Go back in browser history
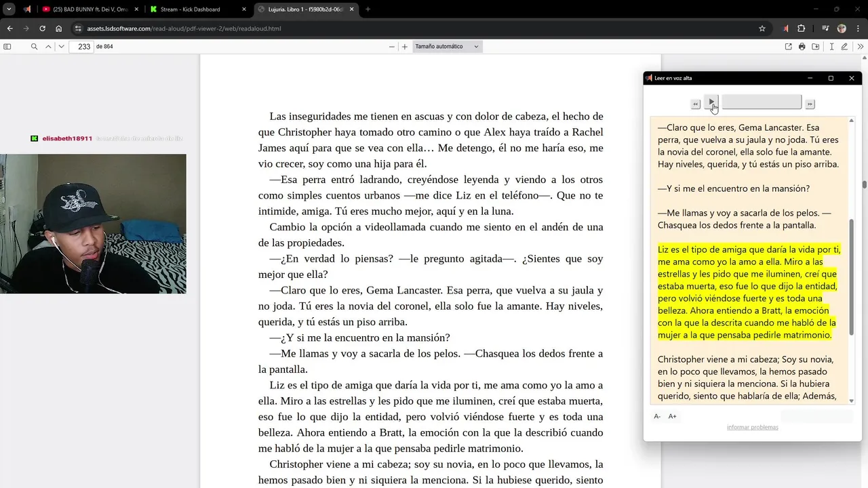The width and height of the screenshot is (868, 488). tap(9, 28)
